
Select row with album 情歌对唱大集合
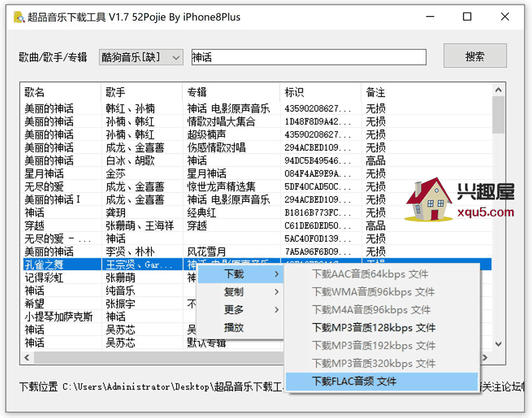pyautogui.click(x=256, y=122)
